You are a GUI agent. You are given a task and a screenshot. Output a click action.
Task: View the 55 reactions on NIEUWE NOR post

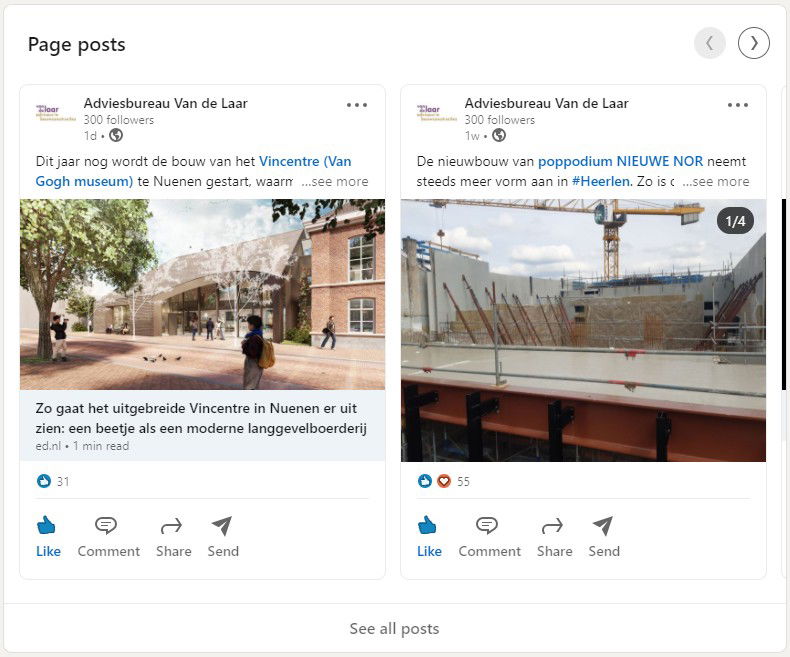coord(443,481)
